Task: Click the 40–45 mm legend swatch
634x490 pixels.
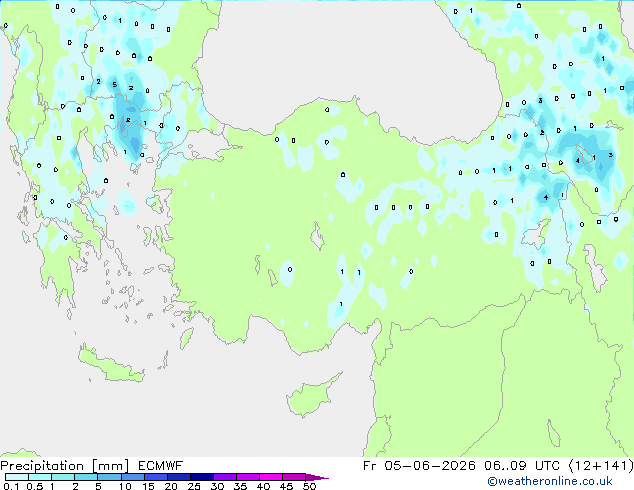Action: (x=271, y=477)
